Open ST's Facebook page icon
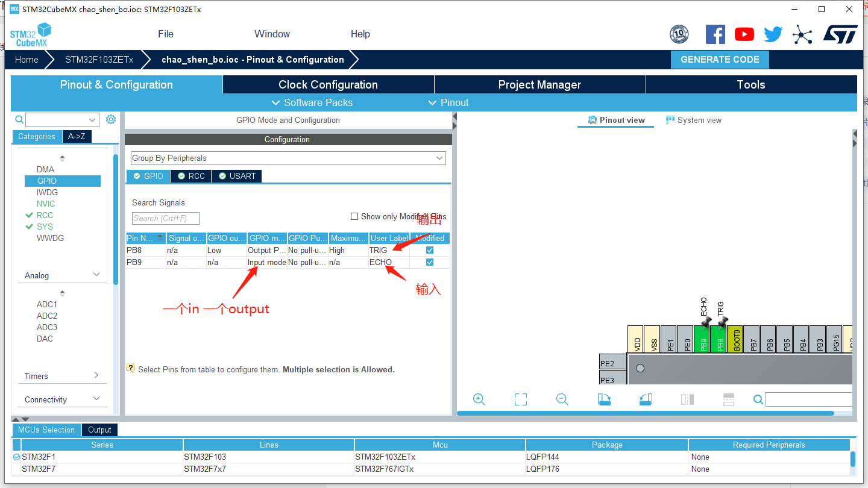868x488 pixels. (x=715, y=34)
